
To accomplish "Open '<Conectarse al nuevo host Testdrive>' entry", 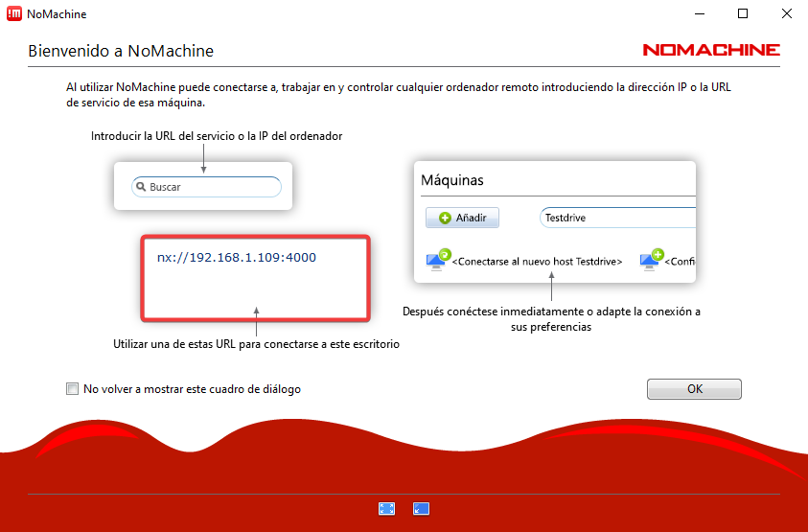I will 537,261.
